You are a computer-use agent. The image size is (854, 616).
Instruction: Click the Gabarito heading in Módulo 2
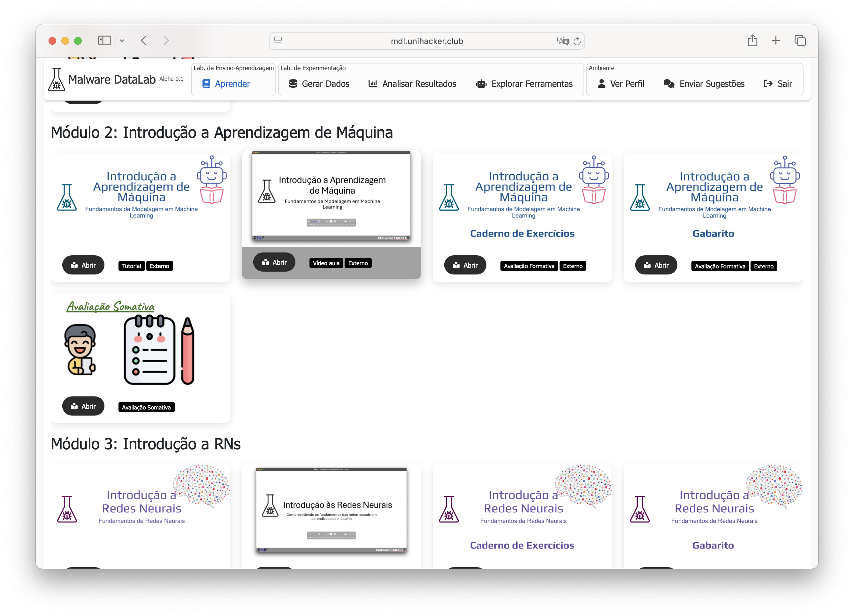pos(713,233)
